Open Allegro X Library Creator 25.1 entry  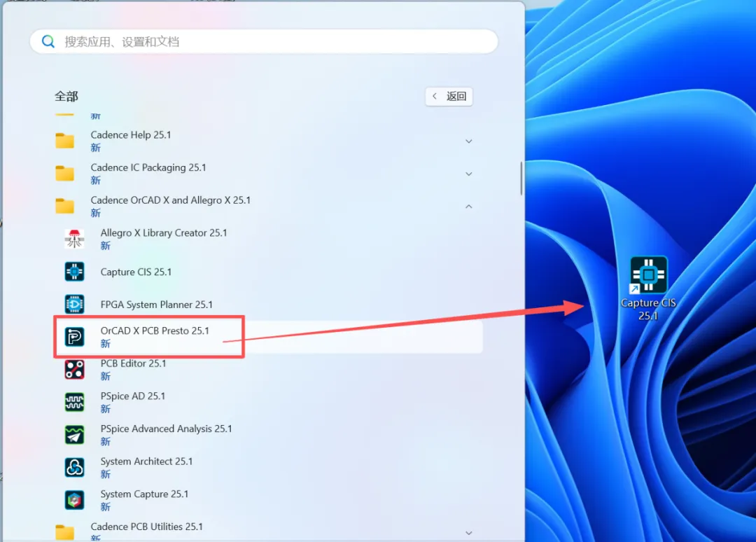pos(267,239)
